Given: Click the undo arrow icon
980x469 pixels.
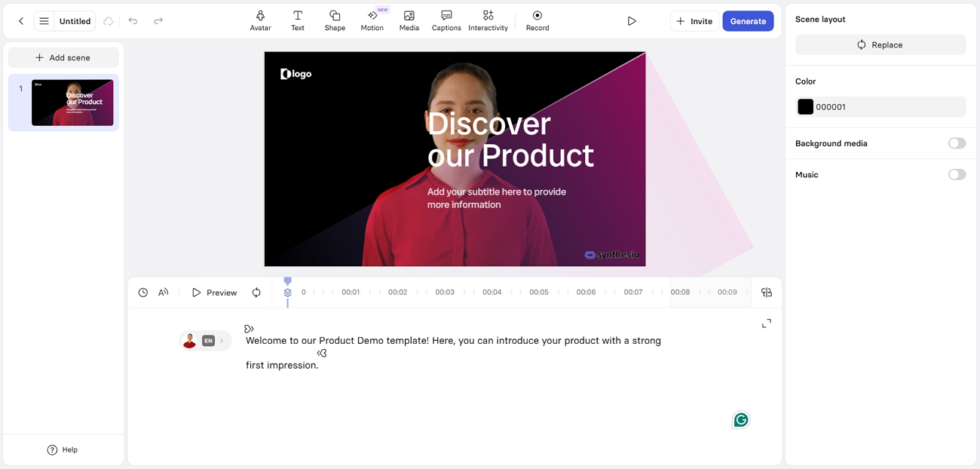Looking at the screenshot, I should coord(133,21).
